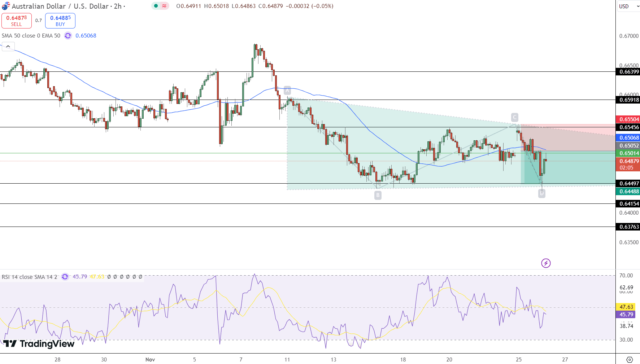Image resolution: width=640 pixels, height=364 pixels.
Task: Select the SMA 50 close indicator label
Action: pyautogui.click(x=31, y=36)
